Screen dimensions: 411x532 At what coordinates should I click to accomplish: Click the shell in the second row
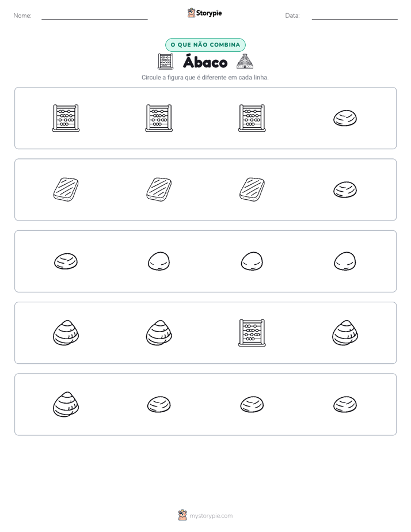click(345, 189)
